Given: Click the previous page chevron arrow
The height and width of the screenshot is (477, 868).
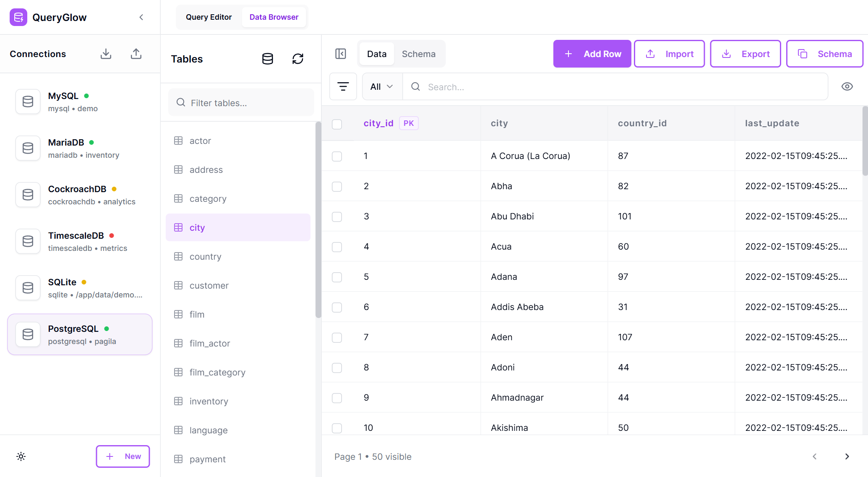Looking at the screenshot, I should tap(815, 456).
